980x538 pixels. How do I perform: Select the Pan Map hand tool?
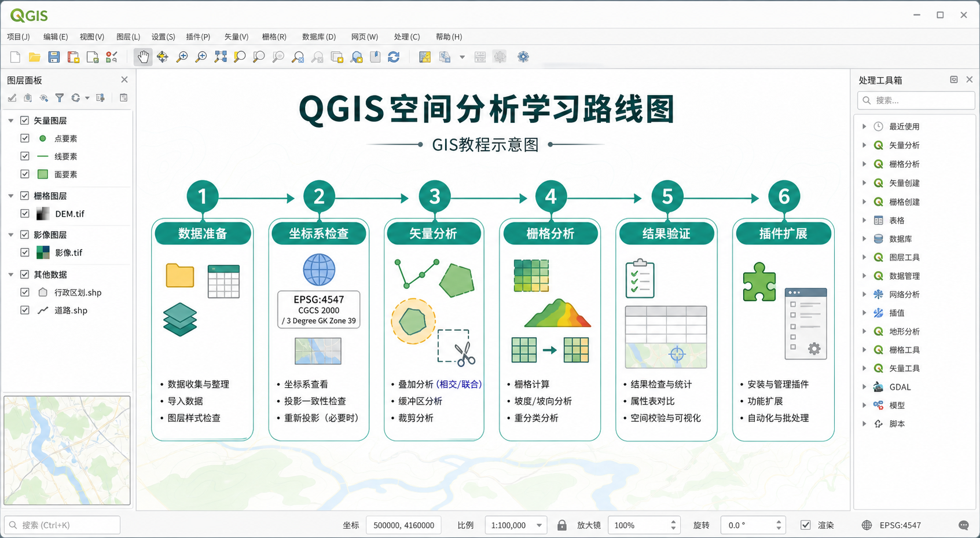(143, 57)
